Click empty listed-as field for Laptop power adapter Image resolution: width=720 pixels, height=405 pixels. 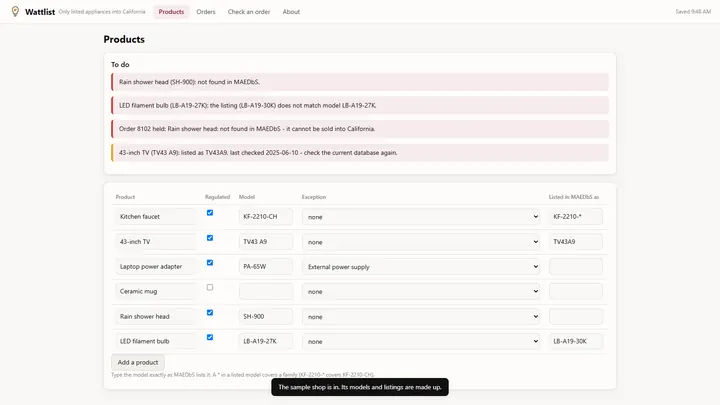coord(576,267)
